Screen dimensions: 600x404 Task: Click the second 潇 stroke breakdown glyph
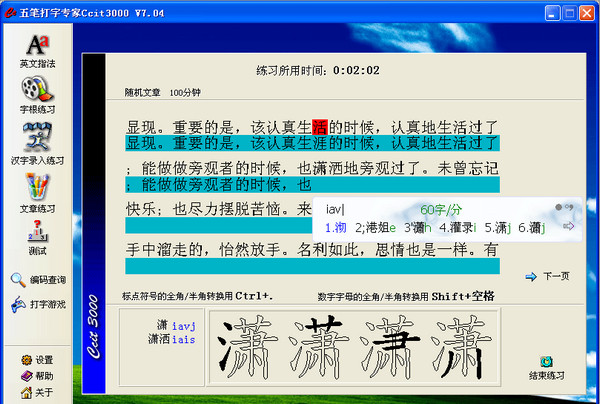pos(319,347)
